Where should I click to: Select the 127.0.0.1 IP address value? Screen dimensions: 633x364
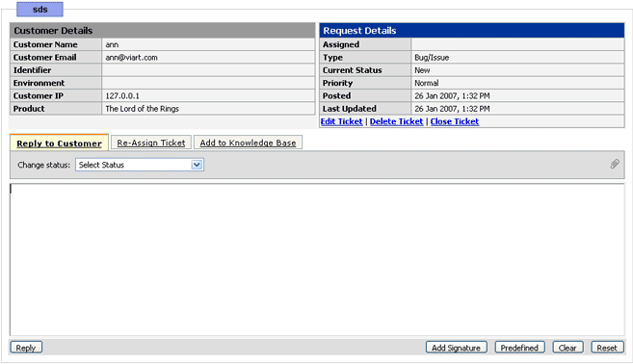tap(122, 96)
